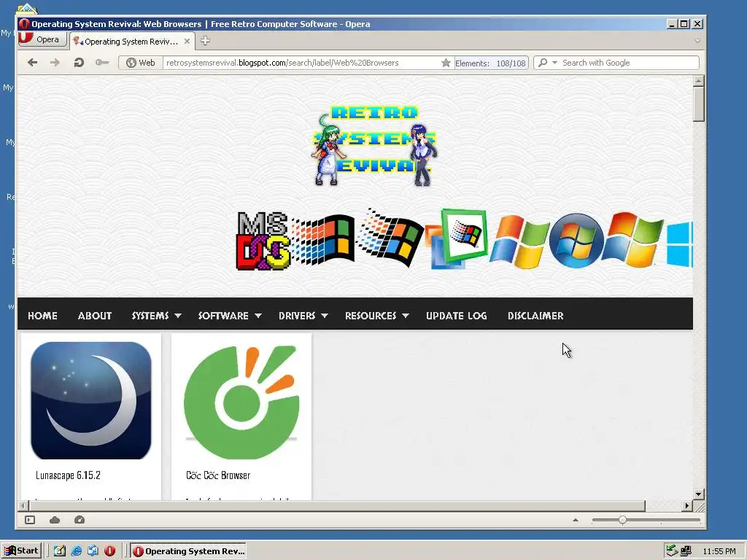This screenshot has width=747, height=560.
Task: Click horizontal scrollbar right arrow
Action: (687, 505)
